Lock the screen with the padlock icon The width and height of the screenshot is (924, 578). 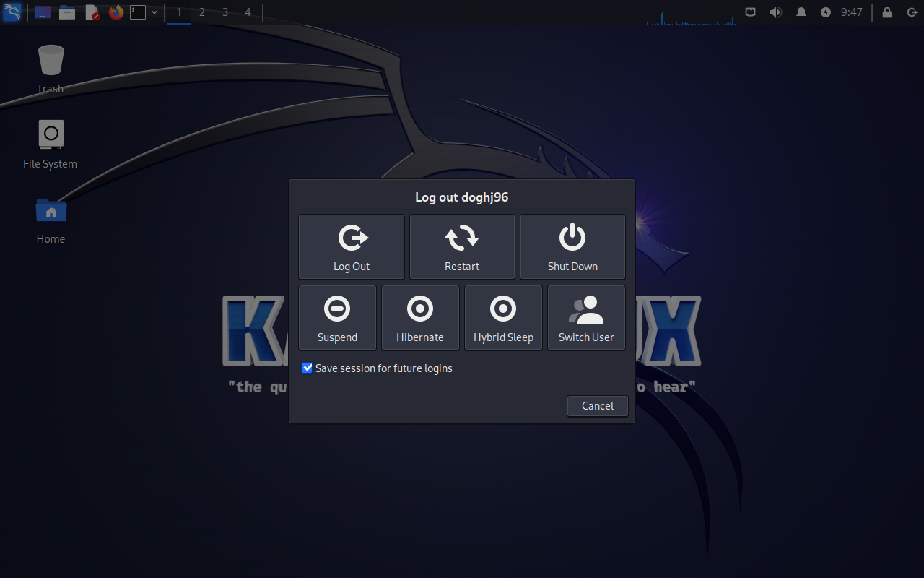click(x=887, y=12)
